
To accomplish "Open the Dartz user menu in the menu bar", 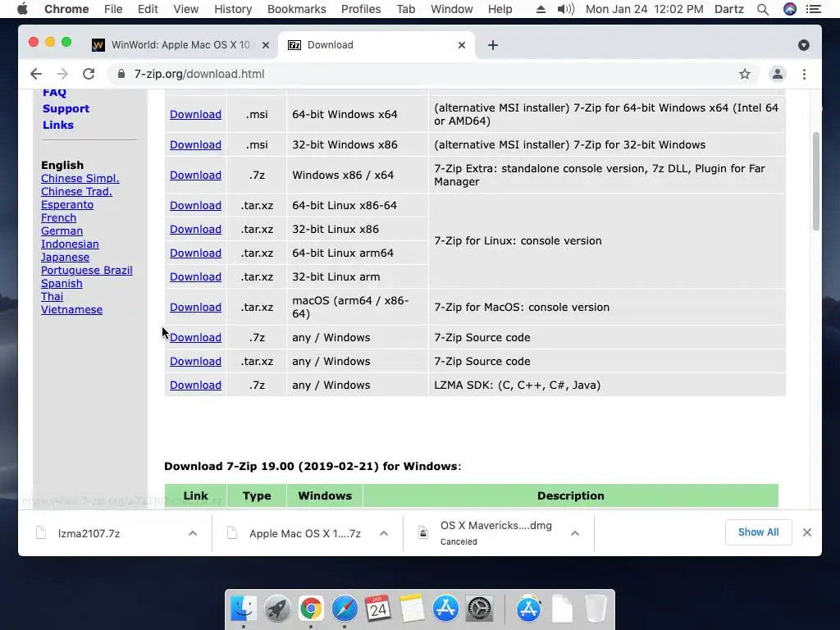I will [x=728, y=9].
